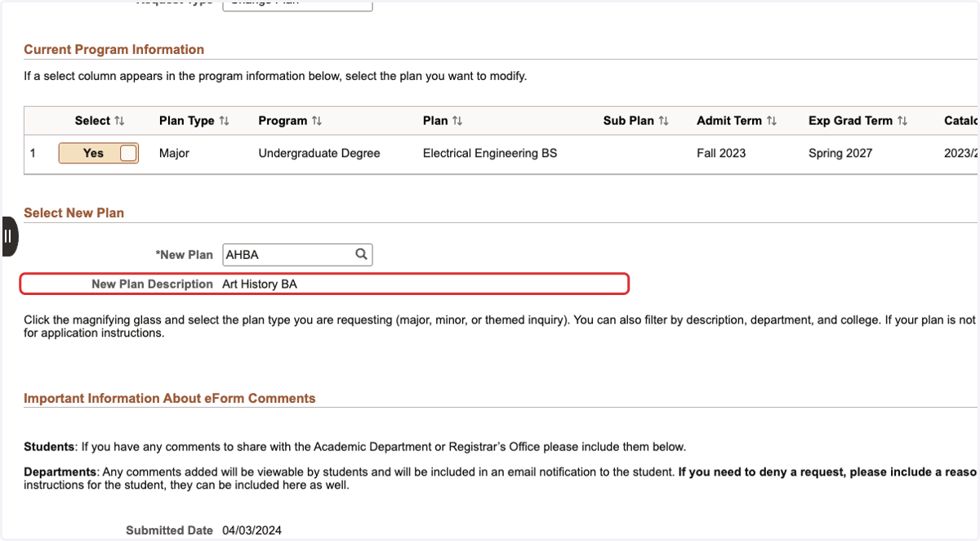Screen dimensions: 980x541
Task: Sort table by Program column
Action: pos(290,120)
